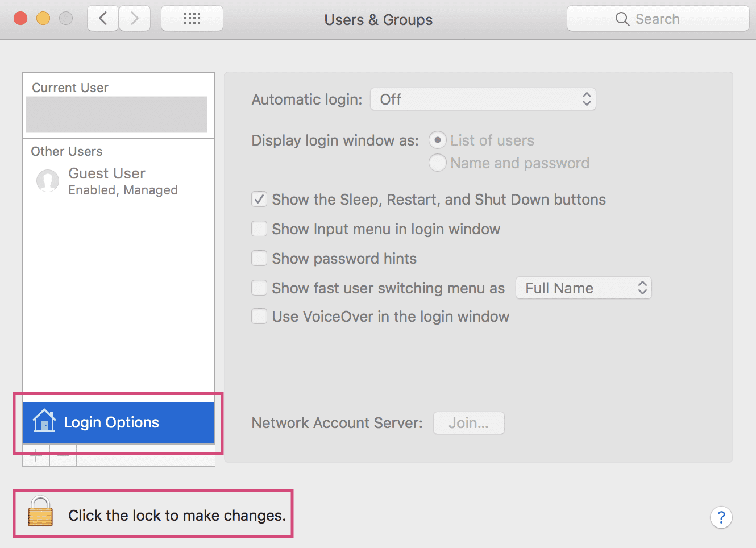Go forward using the right chevron button
The image size is (756, 548).
click(135, 19)
